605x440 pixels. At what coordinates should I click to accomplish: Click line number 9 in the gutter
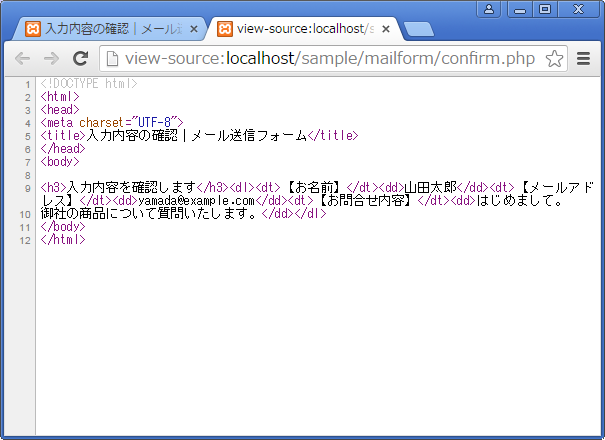pos(27,187)
